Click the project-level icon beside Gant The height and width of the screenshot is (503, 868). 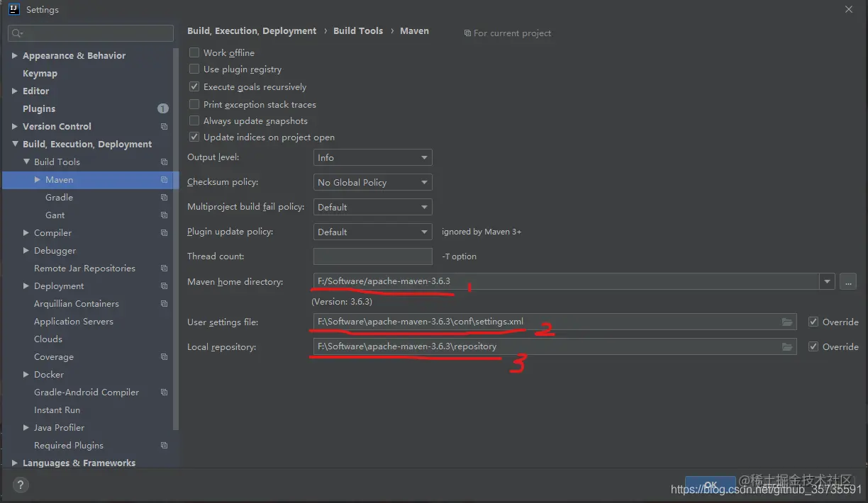coord(165,215)
